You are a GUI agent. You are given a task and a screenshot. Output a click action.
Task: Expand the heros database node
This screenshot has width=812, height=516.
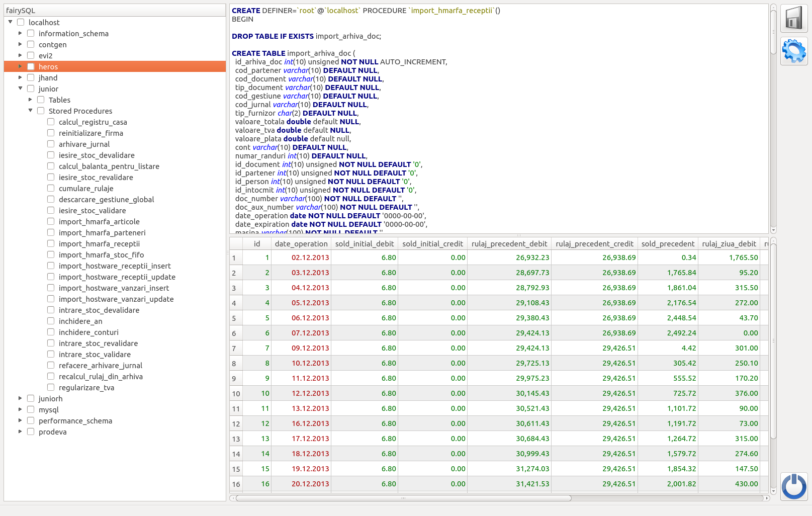click(20, 66)
